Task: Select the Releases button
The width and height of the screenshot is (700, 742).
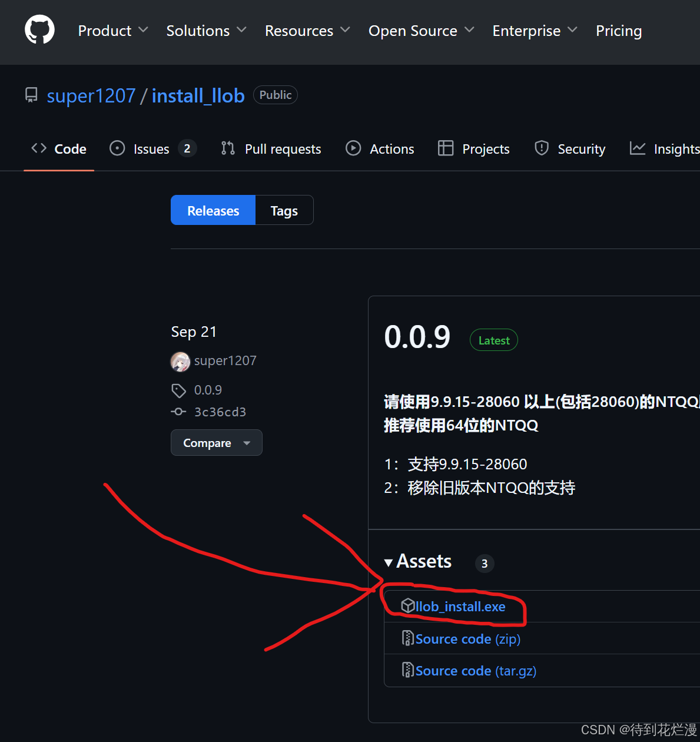Action: [213, 210]
